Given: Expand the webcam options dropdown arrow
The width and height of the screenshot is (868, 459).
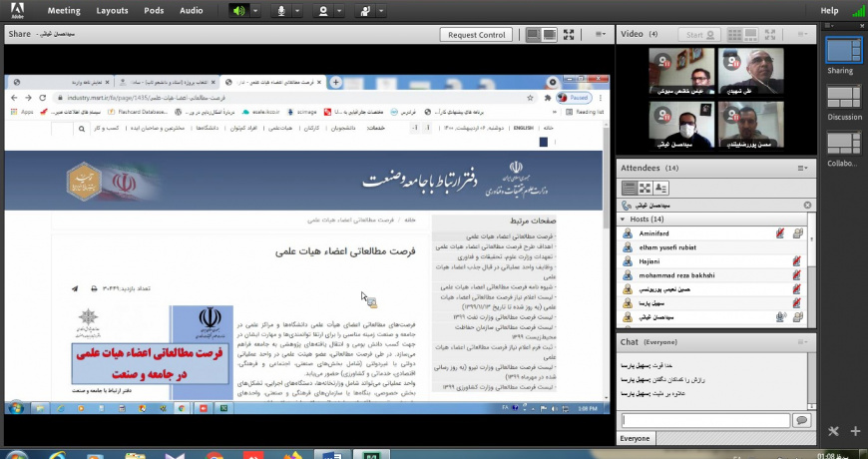Looking at the screenshot, I should (x=339, y=11).
